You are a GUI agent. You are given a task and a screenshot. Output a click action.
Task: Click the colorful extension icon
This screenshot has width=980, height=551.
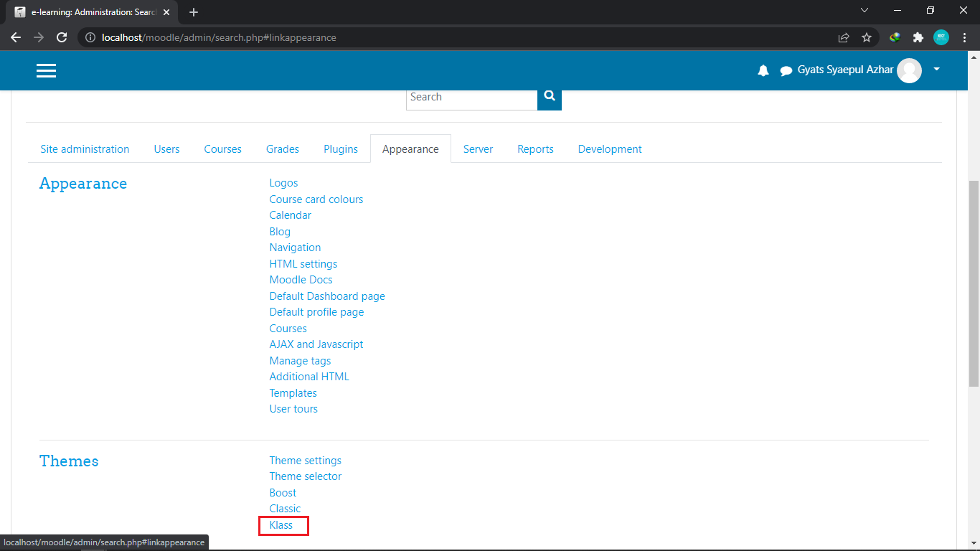895,37
